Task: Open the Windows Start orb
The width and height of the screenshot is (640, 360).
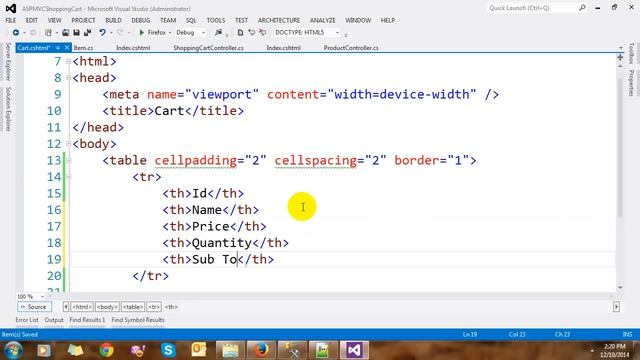Action: (13, 350)
